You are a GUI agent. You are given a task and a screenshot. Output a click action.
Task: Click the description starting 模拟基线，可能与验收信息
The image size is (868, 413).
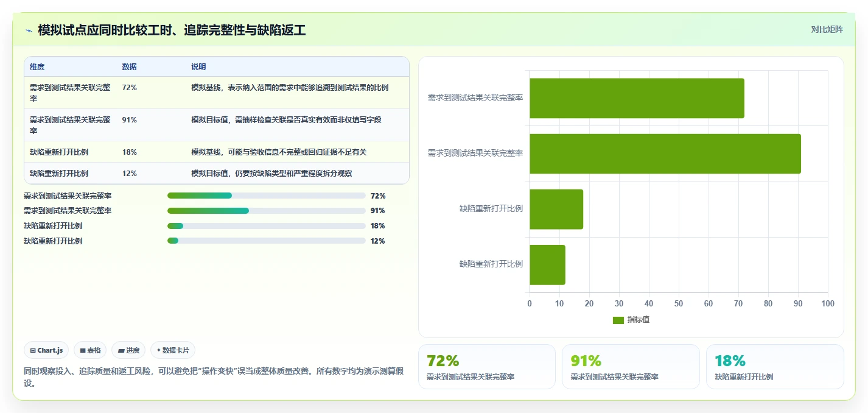[x=279, y=152]
